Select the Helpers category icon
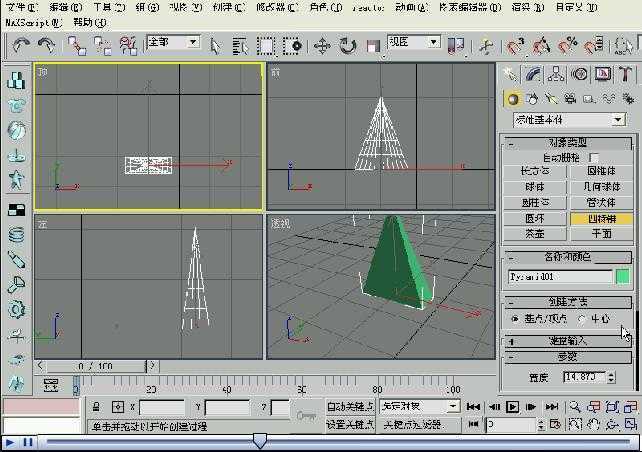 pos(589,99)
